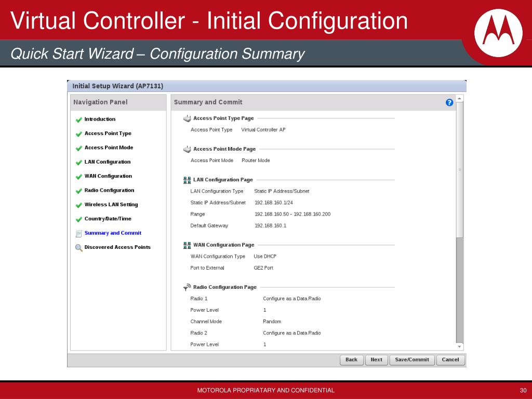The width and height of the screenshot is (532, 399).
Task: Open the Radio Configuration step
Action: click(x=109, y=190)
